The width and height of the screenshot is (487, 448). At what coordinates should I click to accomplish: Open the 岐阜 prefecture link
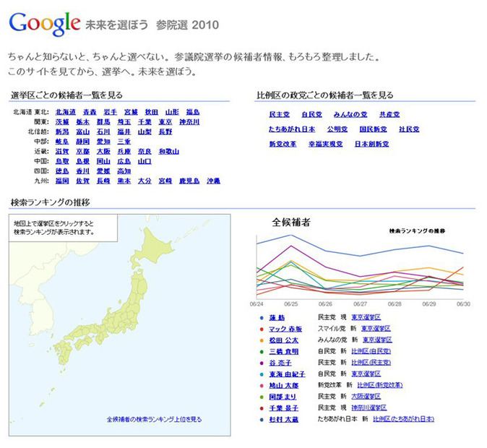click(62, 142)
